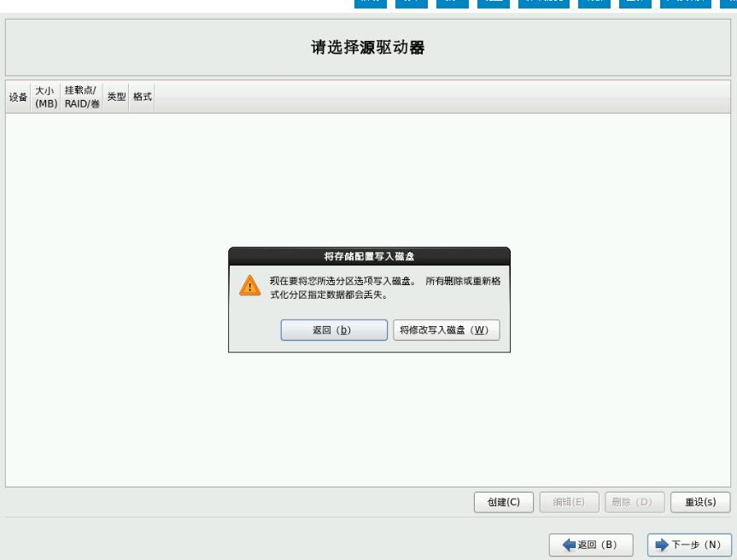
Task: Click 重设(s) to reset partition changes
Action: click(x=700, y=502)
